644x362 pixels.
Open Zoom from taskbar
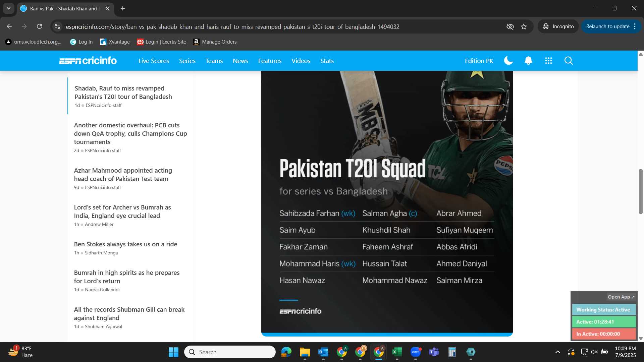click(416, 352)
